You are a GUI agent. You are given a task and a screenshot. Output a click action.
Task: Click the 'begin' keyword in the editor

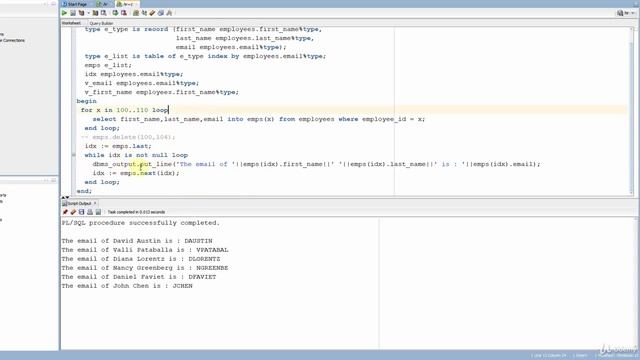pyautogui.click(x=87, y=101)
